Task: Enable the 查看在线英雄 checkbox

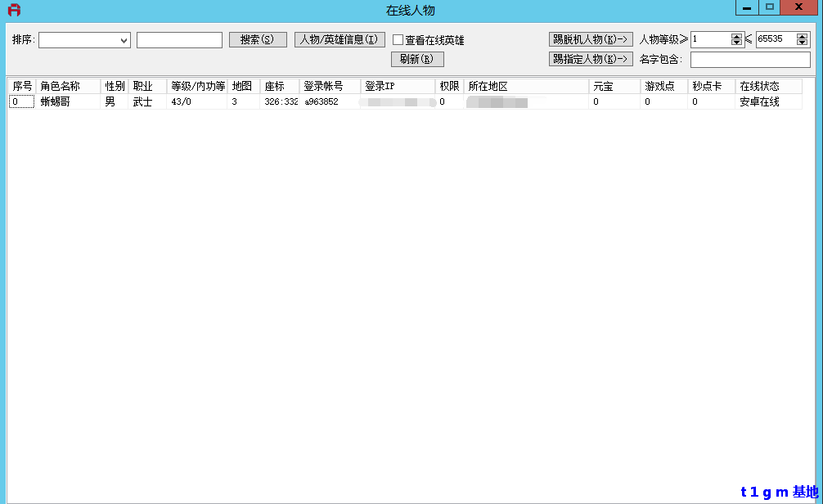Action: [x=398, y=40]
